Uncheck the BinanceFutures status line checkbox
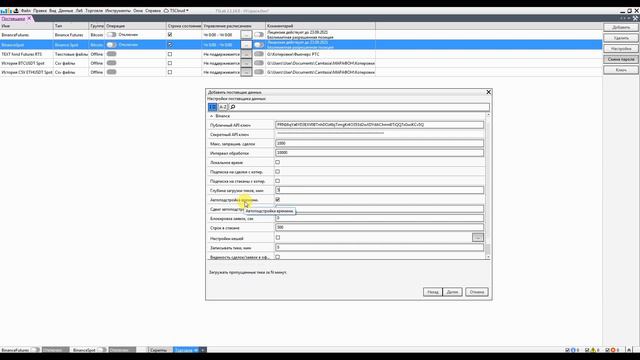The height and width of the screenshot is (360, 640). tap(170, 35)
